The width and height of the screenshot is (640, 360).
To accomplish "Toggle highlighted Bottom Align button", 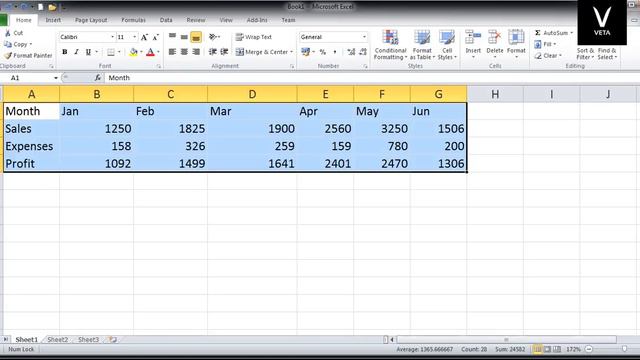I will [196, 37].
